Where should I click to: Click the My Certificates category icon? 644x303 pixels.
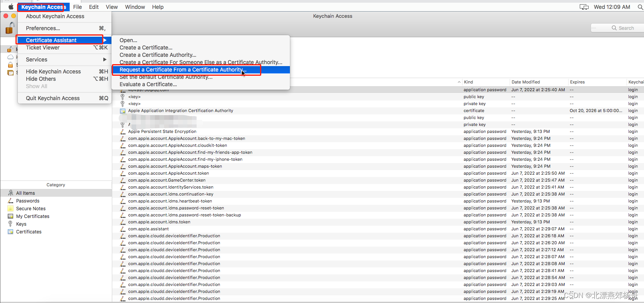pos(10,216)
